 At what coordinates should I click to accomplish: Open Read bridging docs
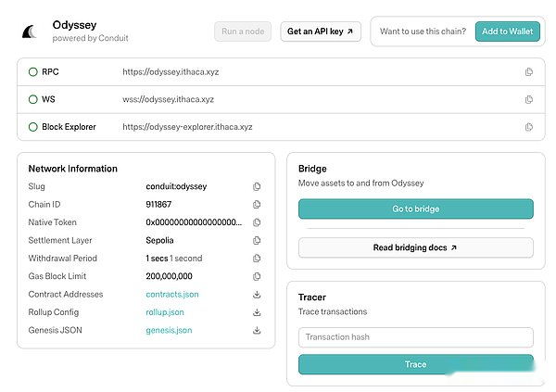[x=415, y=247]
